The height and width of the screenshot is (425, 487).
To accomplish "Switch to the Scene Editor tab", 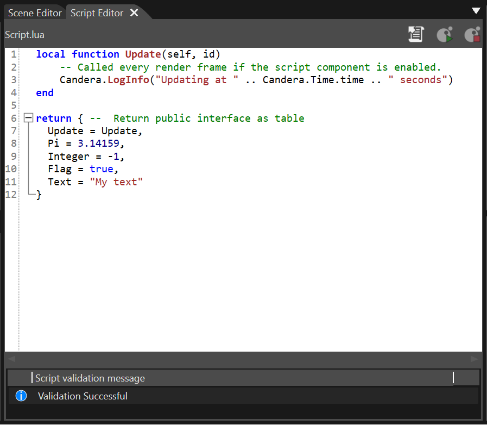I will [x=35, y=13].
